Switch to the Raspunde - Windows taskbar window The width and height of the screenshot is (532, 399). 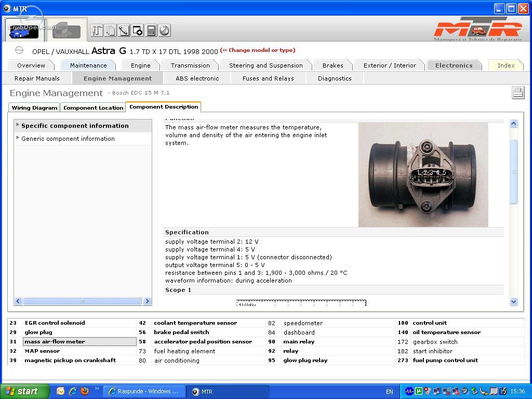click(x=144, y=392)
